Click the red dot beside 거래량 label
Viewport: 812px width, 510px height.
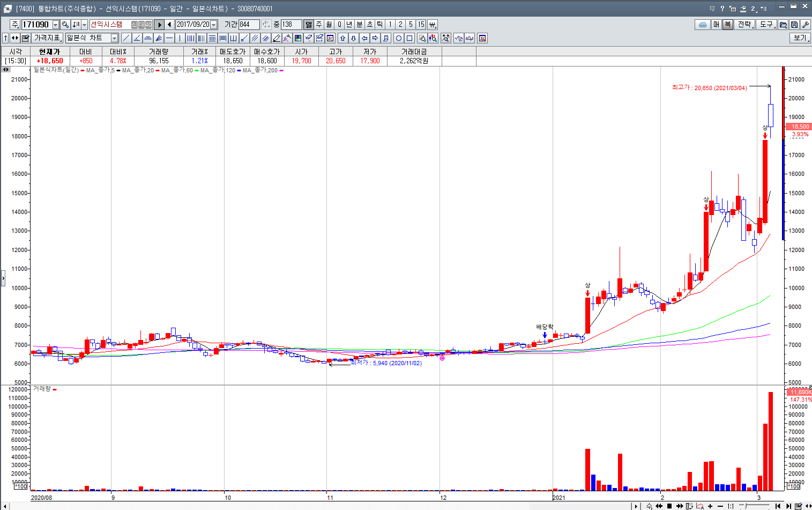coord(55,389)
